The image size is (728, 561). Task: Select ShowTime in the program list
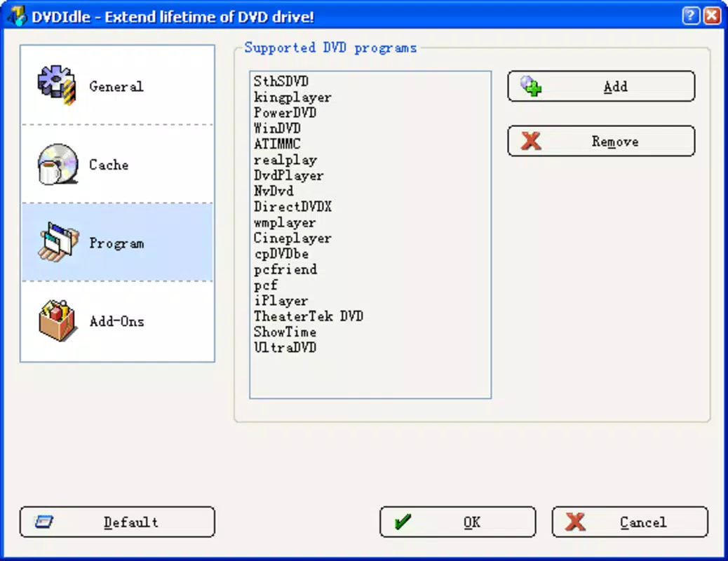[285, 332]
